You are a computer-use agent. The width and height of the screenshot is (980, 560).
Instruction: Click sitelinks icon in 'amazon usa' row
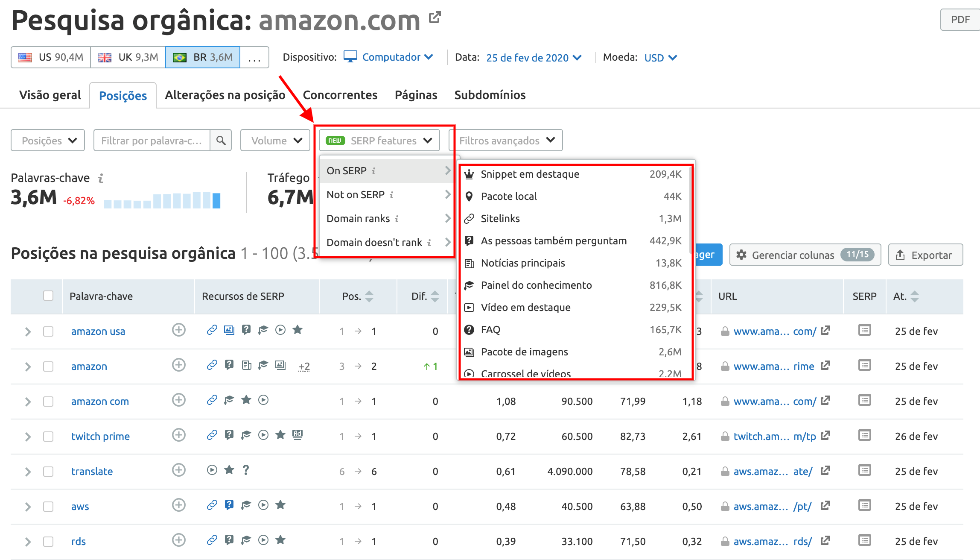point(212,330)
